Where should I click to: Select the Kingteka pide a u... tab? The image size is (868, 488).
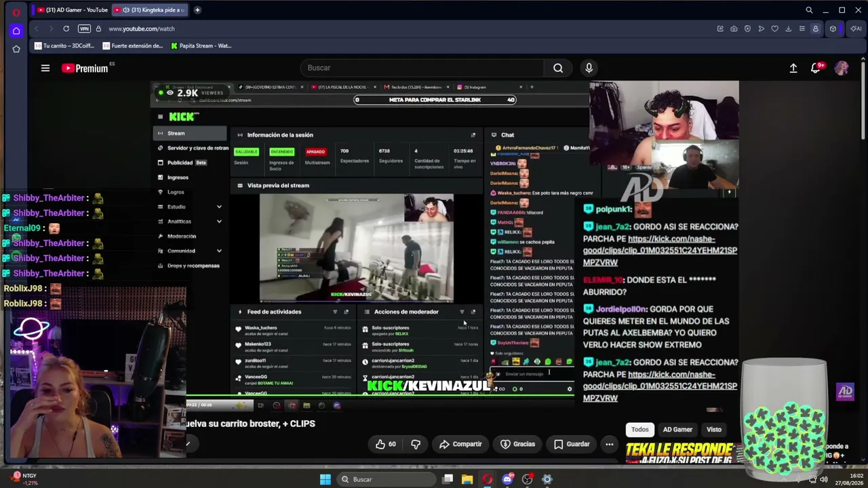149,10
